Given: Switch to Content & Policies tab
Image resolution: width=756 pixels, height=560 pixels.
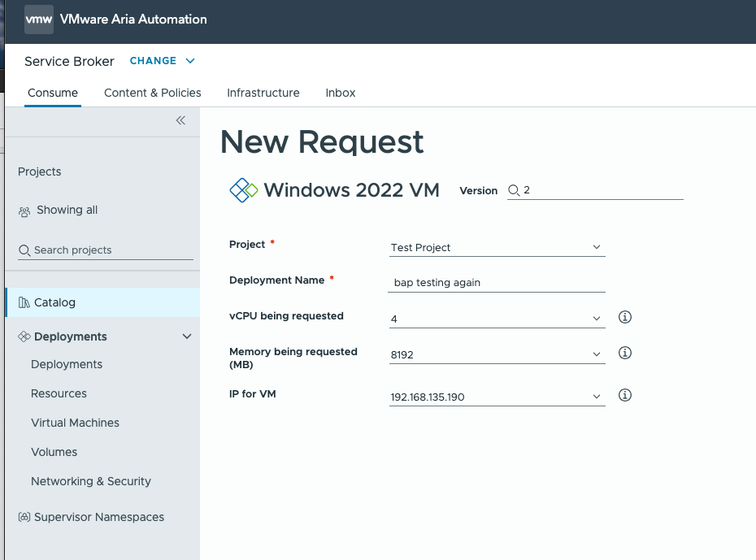Looking at the screenshot, I should click(153, 93).
